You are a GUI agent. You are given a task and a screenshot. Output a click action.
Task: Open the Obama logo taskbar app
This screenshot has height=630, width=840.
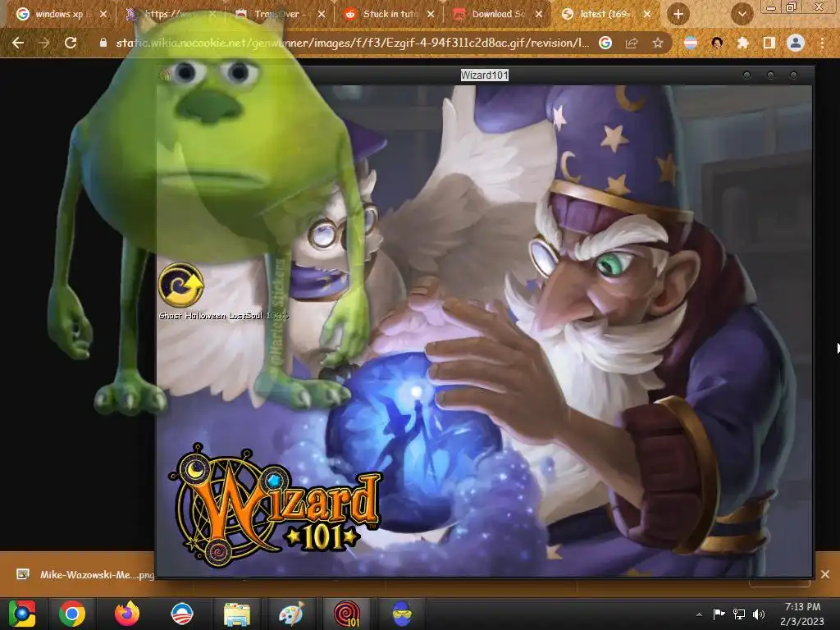coord(181,614)
